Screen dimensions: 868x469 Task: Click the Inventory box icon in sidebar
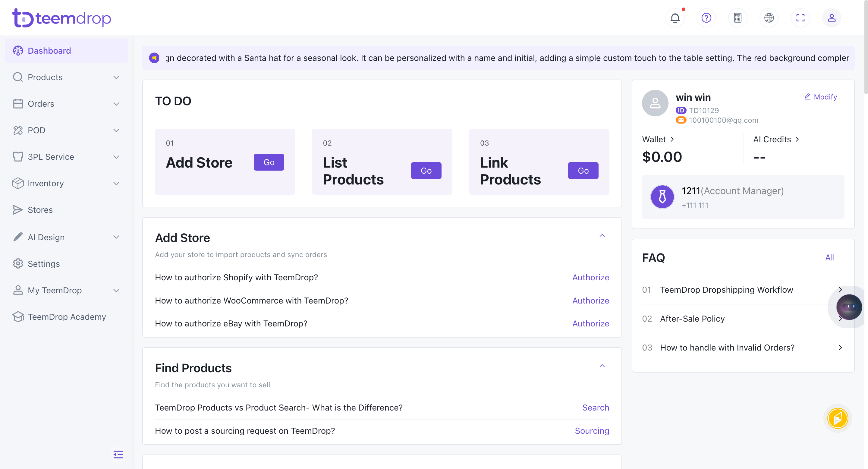pos(18,183)
